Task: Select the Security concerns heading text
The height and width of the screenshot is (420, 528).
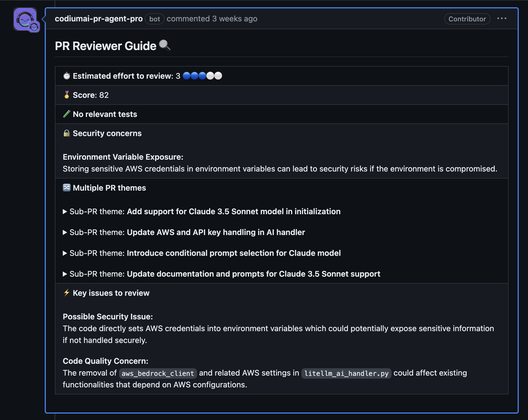Action: [x=107, y=133]
